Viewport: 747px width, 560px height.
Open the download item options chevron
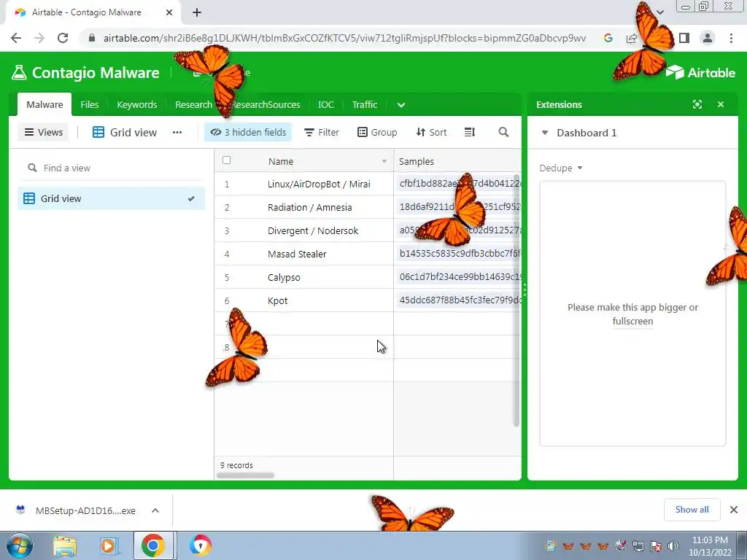tap(155, 510)
